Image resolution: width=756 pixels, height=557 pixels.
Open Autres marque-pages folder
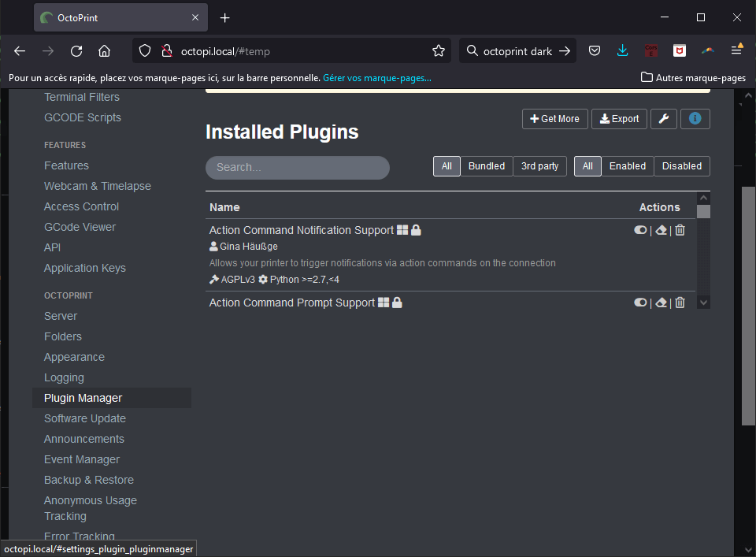[693, 78]
